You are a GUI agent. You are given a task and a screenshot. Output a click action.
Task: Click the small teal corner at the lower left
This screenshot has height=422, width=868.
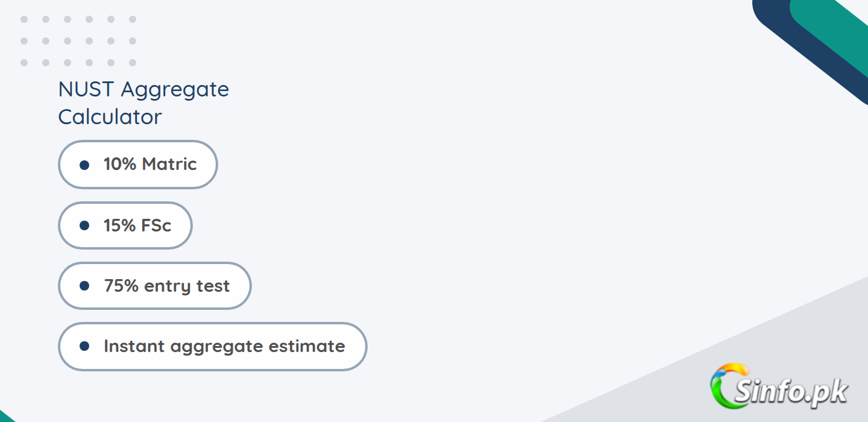7,416
